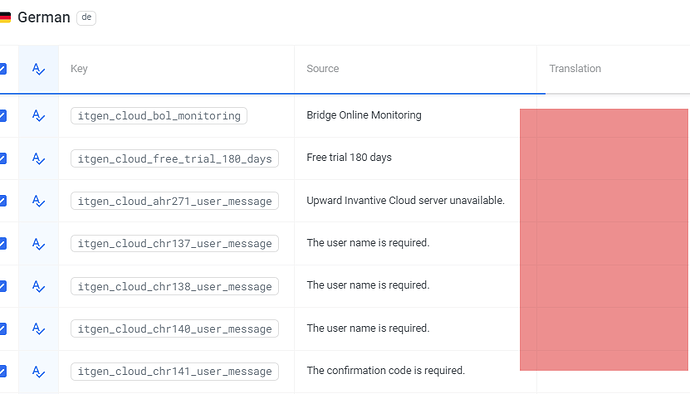Click the Translation column header
The width and height of the screenshot is (690, 394).
(575, 69)
